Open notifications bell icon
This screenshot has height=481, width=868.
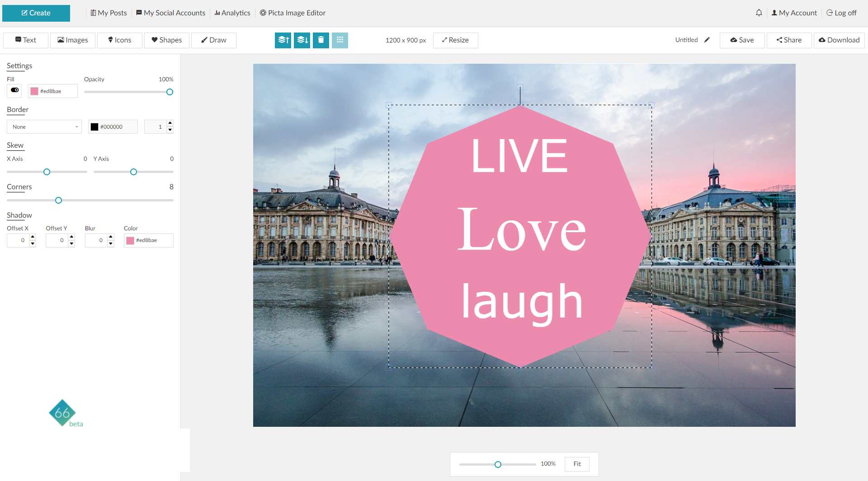pos(759,13)
